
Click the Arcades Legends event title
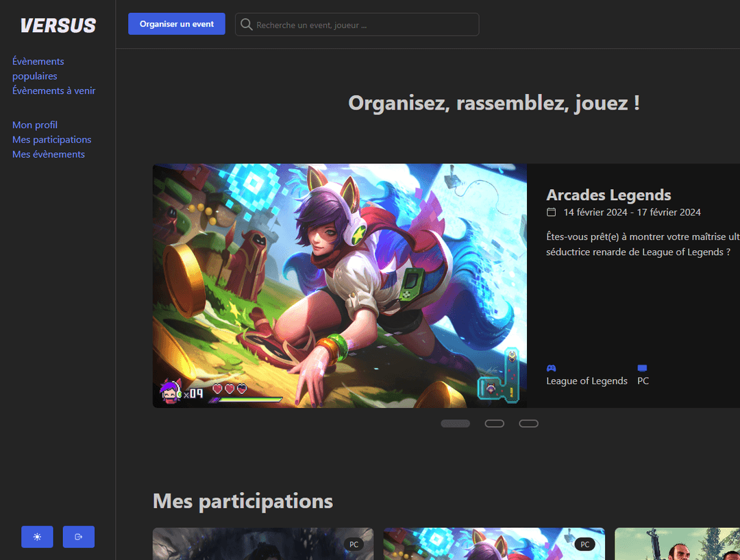click(x=609, y=195)
